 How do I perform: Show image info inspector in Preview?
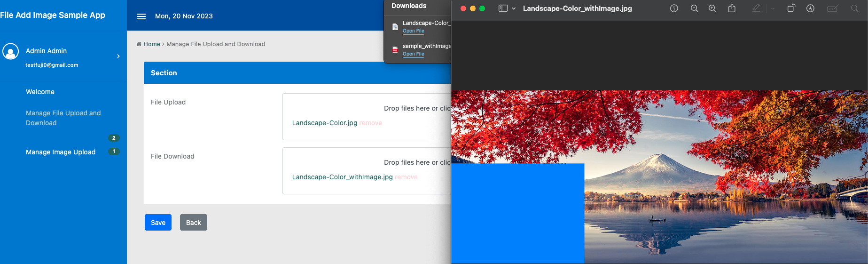click(x=674, y=8)
